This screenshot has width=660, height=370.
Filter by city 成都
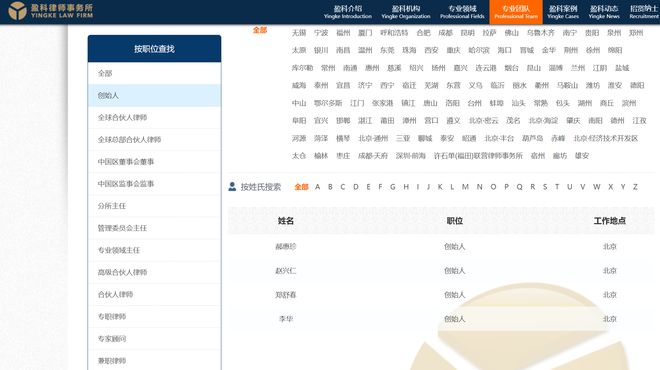(445, 32)
